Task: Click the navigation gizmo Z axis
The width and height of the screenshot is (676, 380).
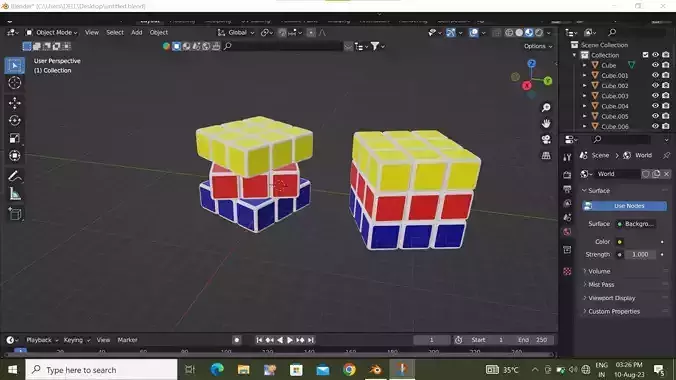Action: coord(532,64)
